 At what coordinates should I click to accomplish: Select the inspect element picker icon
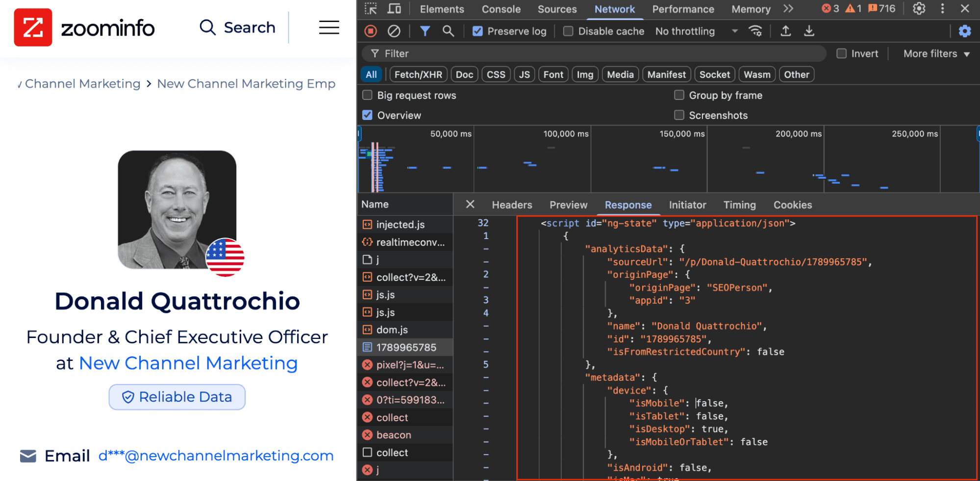click(x=371, y=9)
